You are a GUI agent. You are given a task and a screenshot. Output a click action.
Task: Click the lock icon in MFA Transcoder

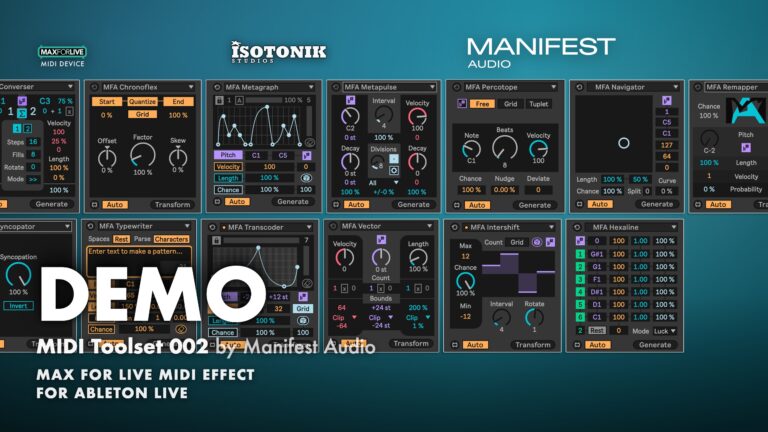216,240
